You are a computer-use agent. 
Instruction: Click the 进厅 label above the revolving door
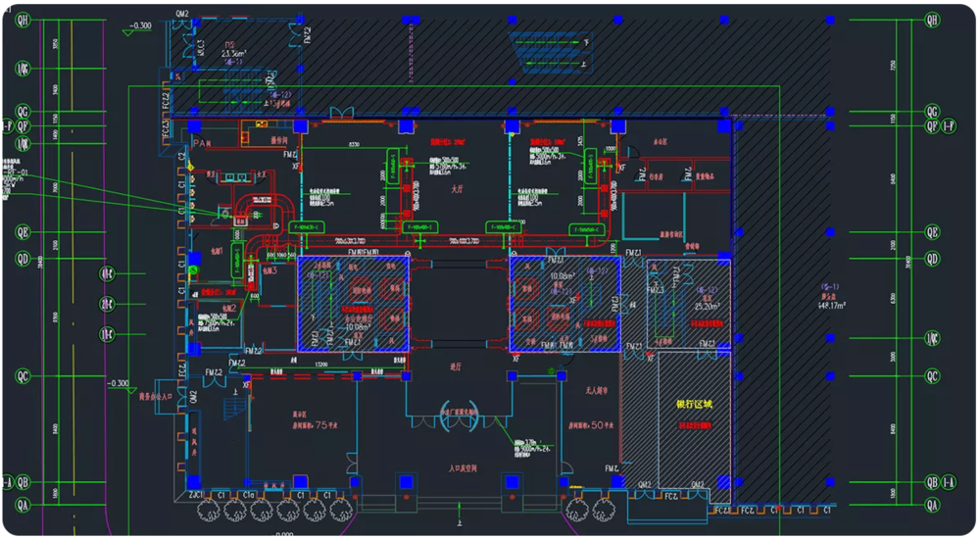tap(455, 367)
